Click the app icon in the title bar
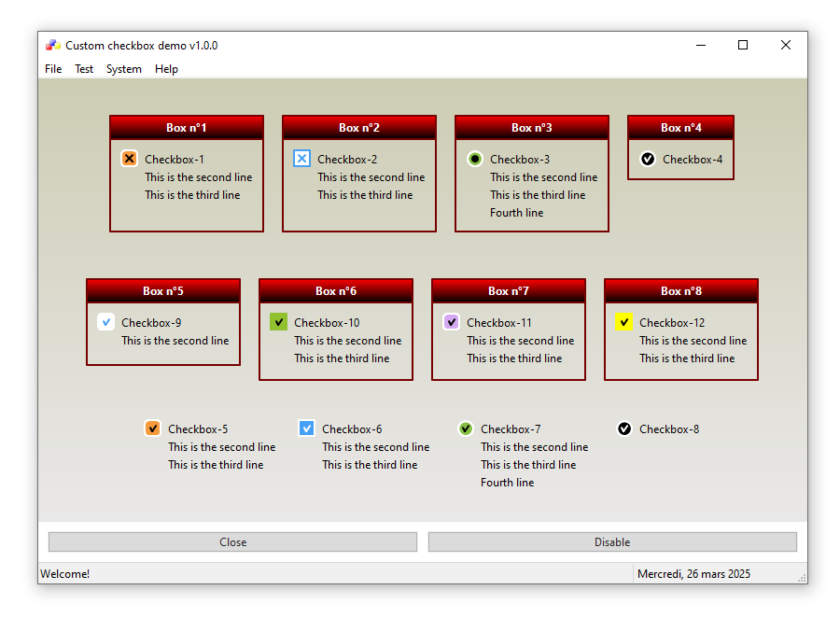This screenshot has height=618, width=840. [x=53, y=45]
